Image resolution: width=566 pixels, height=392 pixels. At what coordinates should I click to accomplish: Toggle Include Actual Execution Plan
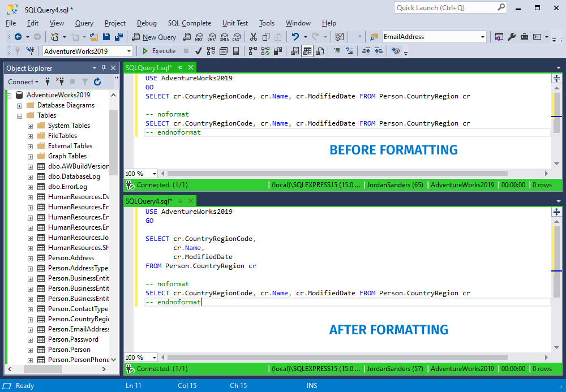pyautogui.click(x=252, y=51)
